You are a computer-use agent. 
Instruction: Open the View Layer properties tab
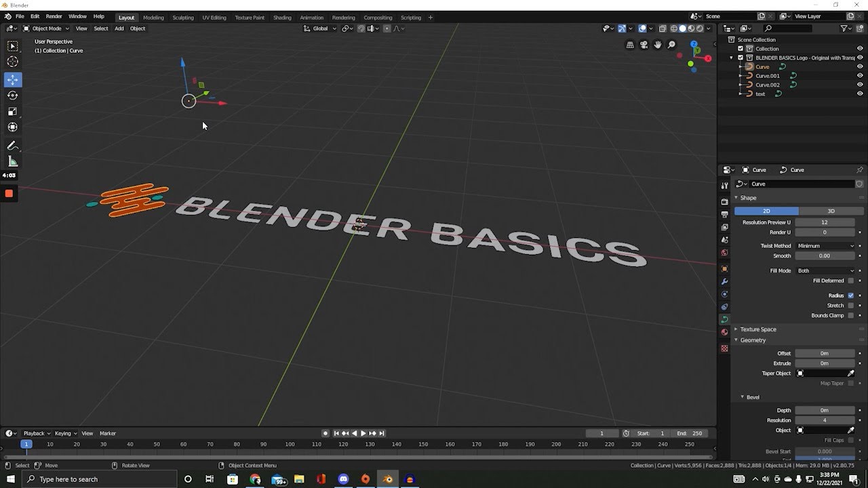pos(724,227)
